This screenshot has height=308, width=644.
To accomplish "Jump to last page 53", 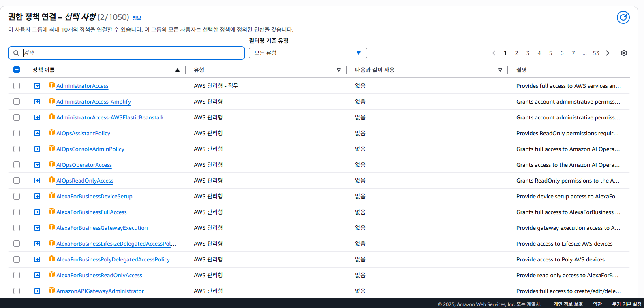I will click(596, 53).
